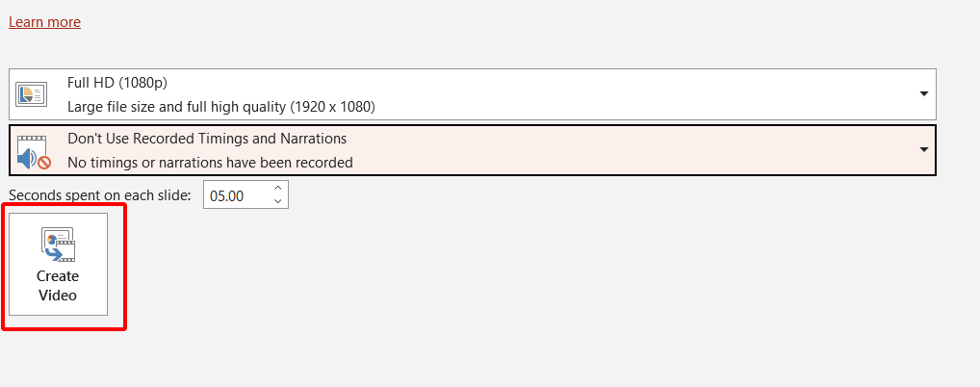Click the red prohibition symbol on speaker icon
The width and height of the screenshot is (980, 387).
coord(43,163)
